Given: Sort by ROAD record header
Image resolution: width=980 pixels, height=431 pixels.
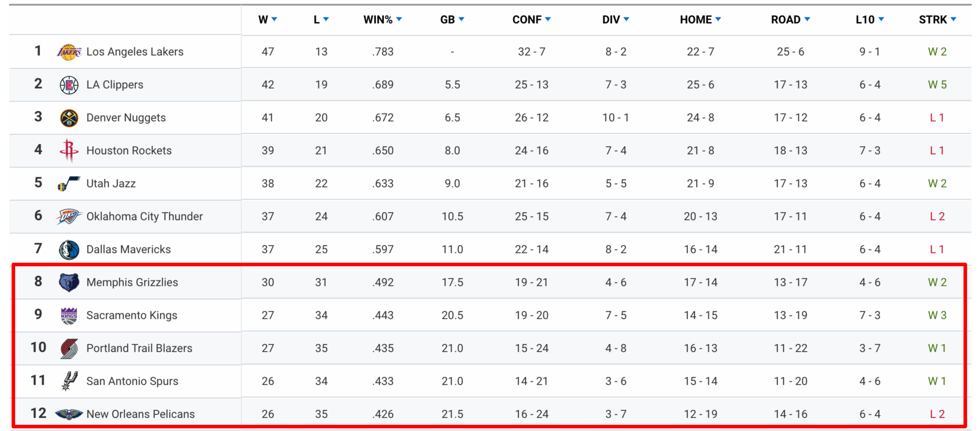Looking at the screenshot, I should pyautogui.click(x=790, y=20).
